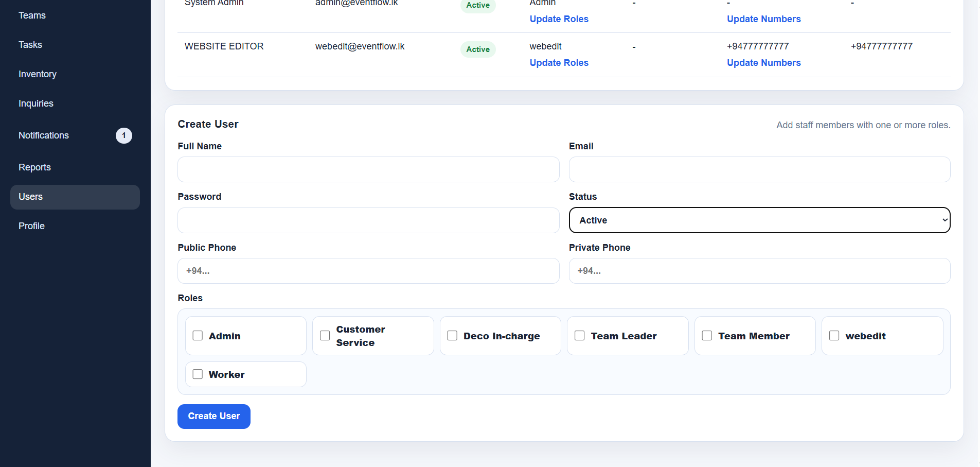Image resolution: width=980 pixels, height=467 pixels.
Task: Click the notification count badge
Action: point(124,135)
